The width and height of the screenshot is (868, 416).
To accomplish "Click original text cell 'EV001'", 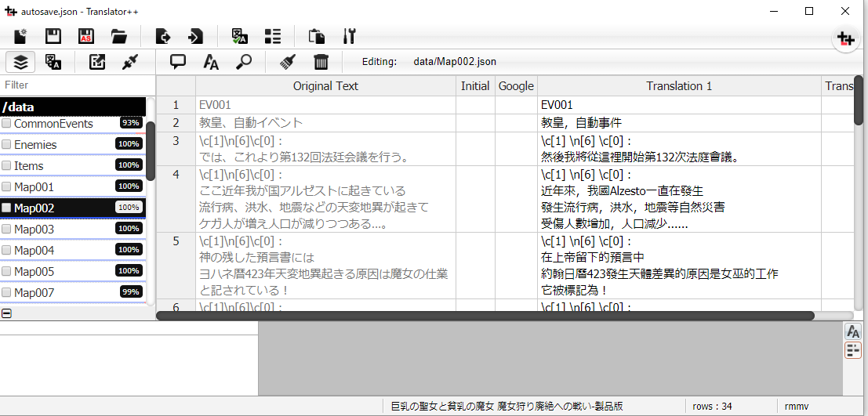I will pos(325,105).
